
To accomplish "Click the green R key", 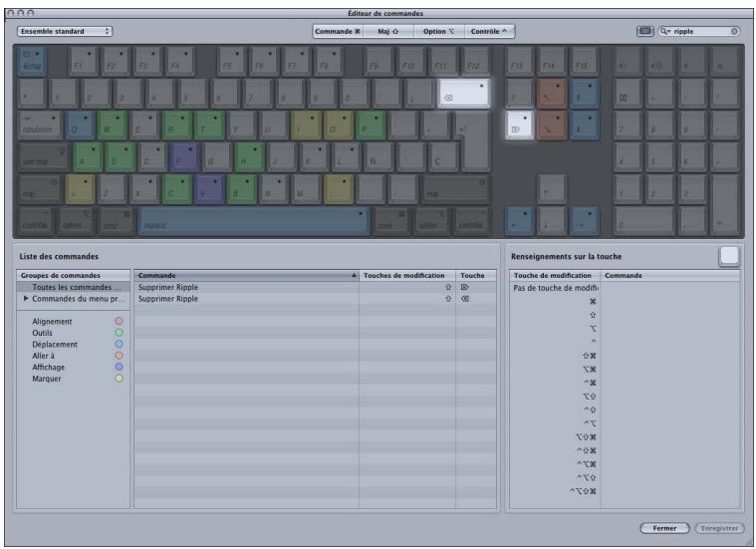I will (176, 126).
